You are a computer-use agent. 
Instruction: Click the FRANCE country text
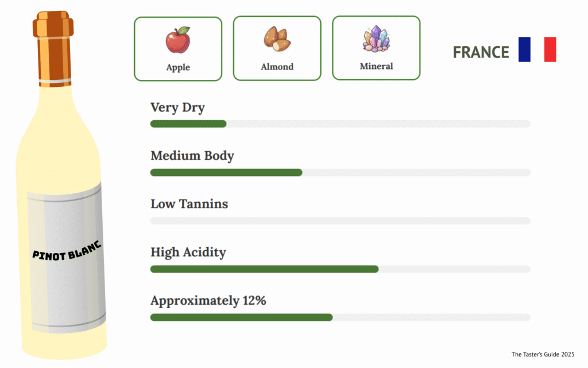[x=481, y=52]
